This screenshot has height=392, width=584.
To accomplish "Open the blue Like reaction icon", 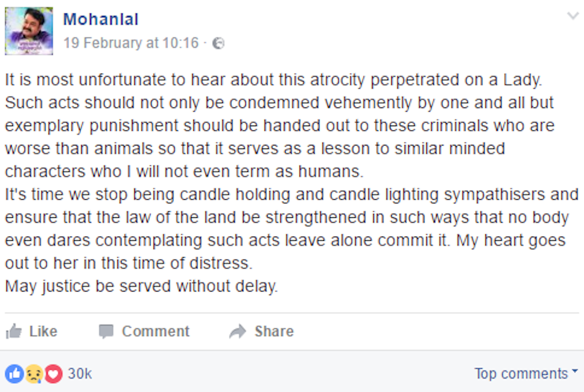I will 15,374.
